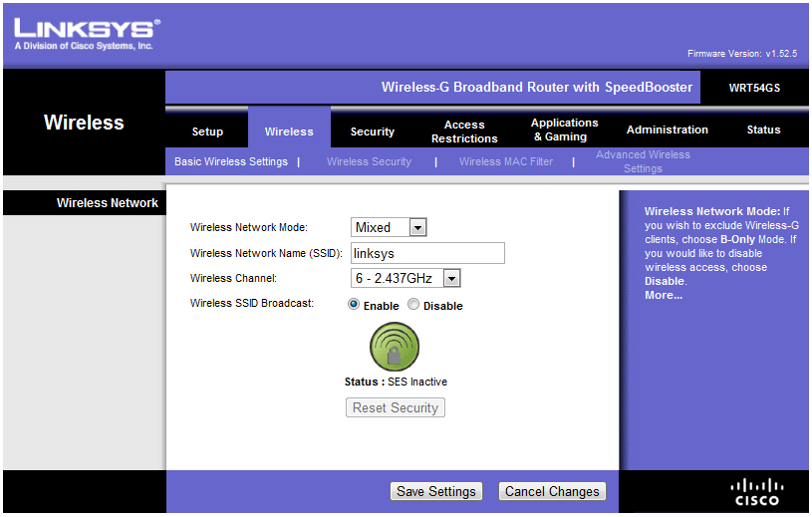Open the Status tab
812x517 pixels.
click(x=763, y=129)
